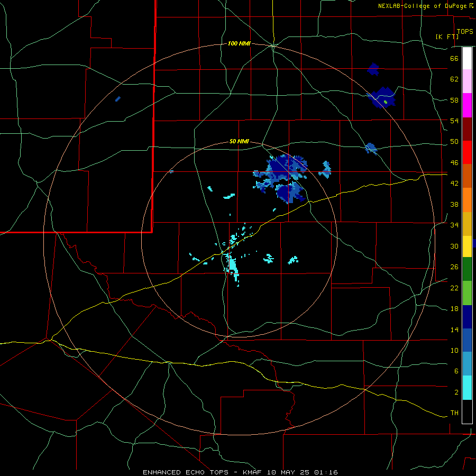The height and width of the screenshot is (476, 476).
Task: Click the 'TOPS' legend title
Action: 465,31
